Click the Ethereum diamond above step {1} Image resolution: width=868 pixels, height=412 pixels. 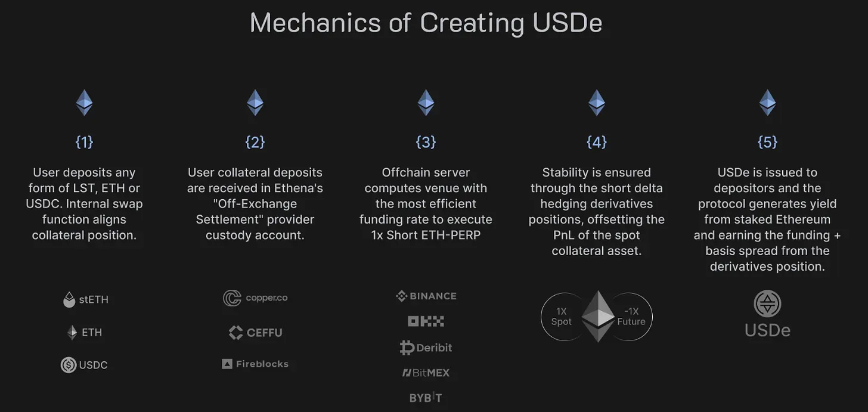point(84,103)
